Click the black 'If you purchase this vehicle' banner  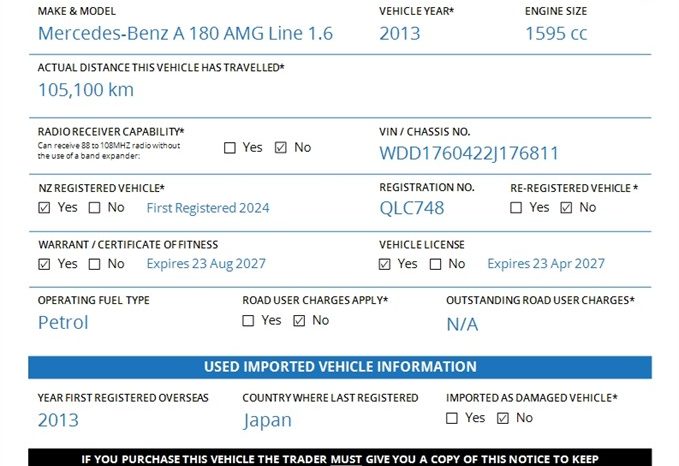340,457
